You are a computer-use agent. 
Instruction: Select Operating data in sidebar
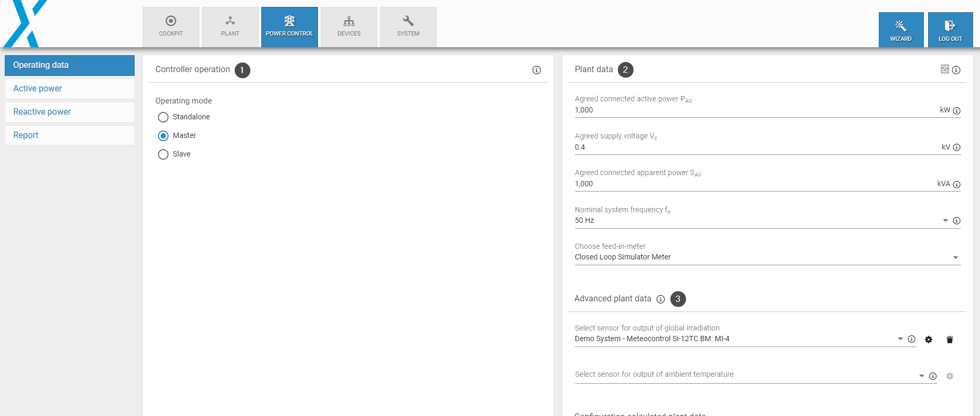[69, 65]
